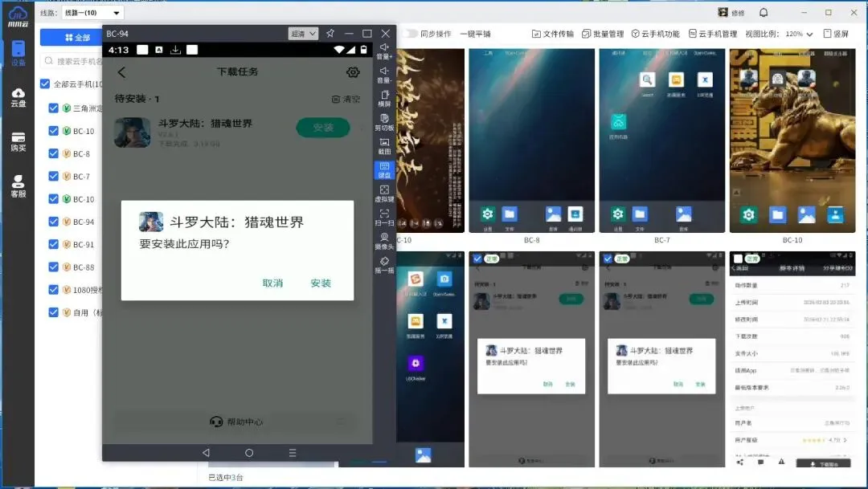Click the 一键平铺 tile-all button
Image resolution: width=868 pixels, height=489 pixels.
click(475, 34)
